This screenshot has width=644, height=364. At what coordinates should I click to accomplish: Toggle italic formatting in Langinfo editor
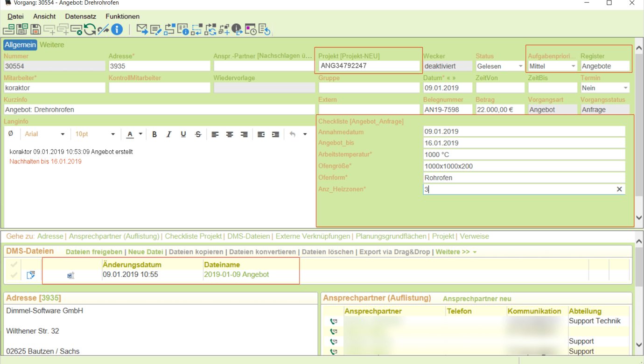click(x=169, y=134)
